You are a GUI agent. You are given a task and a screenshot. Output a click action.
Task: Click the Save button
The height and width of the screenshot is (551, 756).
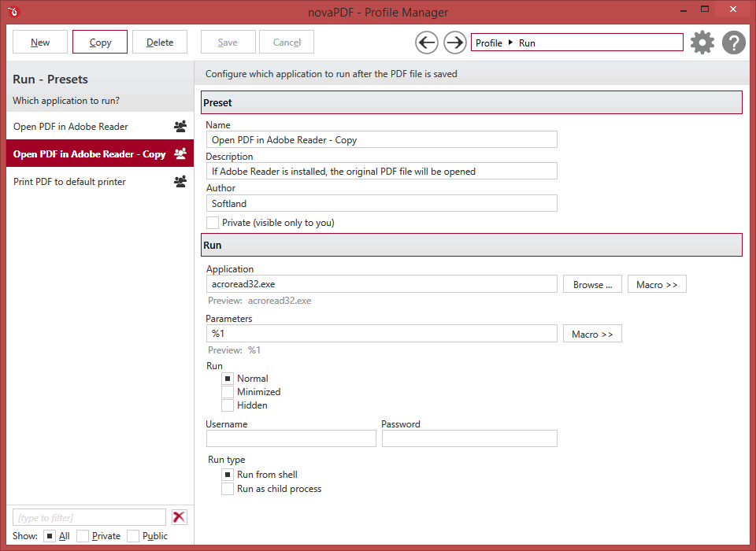tap(228, 43)
